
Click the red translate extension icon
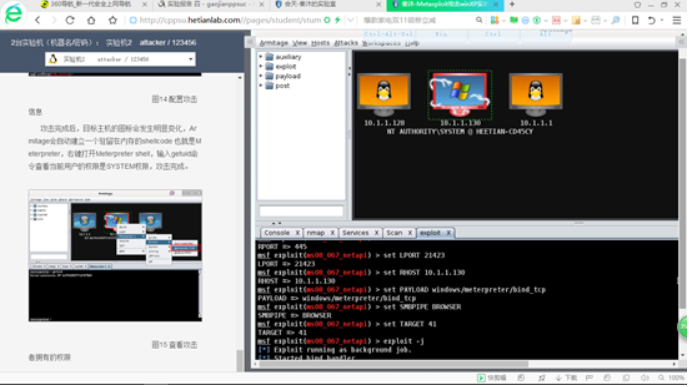pyautogui.click(x=556, y=20)
